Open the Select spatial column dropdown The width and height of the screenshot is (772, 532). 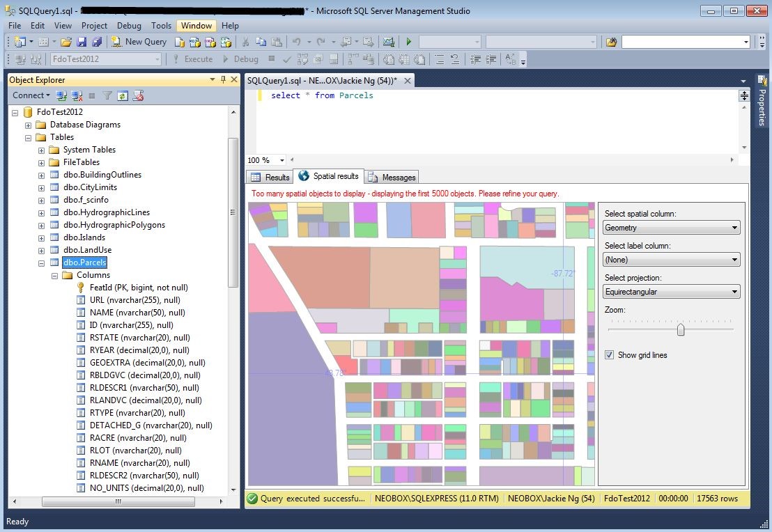coord(672,228)
